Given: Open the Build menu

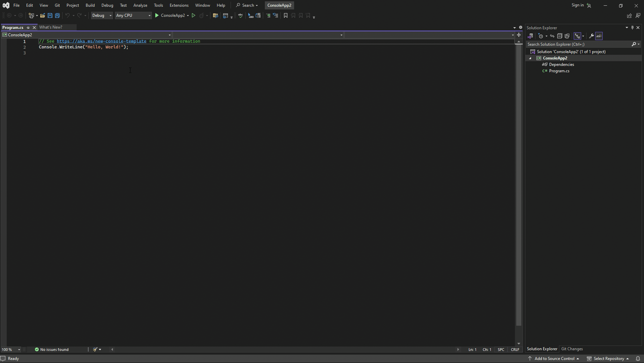Looking at the screenshot, I should [x=90, y=5].
